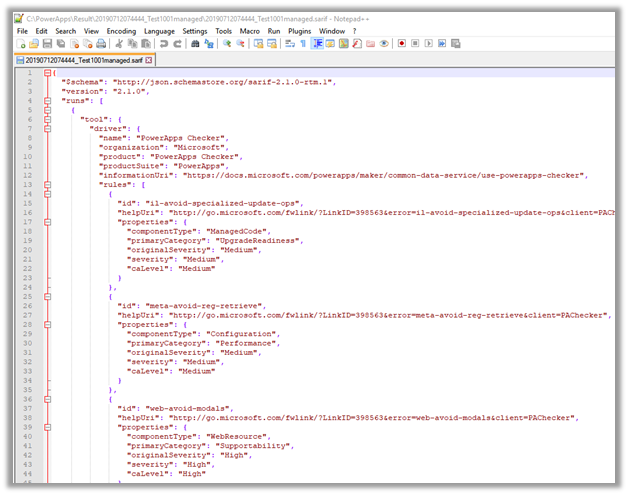Click the Undo toolbar icon
The width and height of the screenshot is (628, 495).
162,44
